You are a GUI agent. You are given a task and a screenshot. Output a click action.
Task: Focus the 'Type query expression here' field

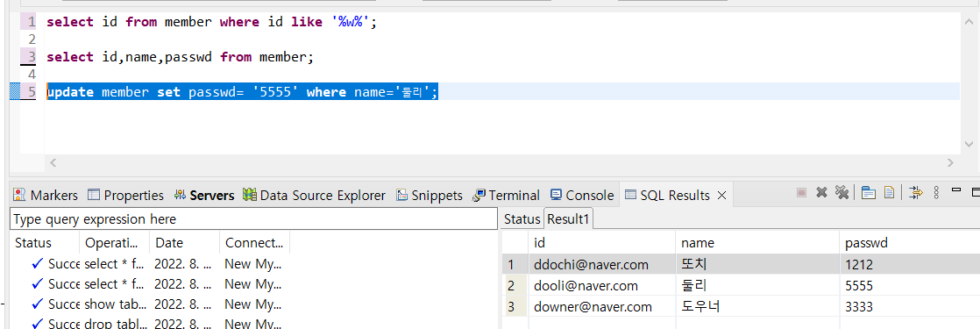pos(253,219)
